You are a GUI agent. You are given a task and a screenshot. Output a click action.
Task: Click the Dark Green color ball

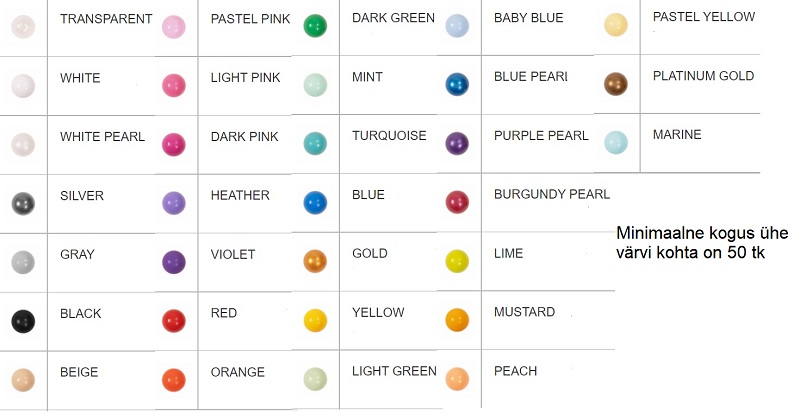tap(315, 26)
